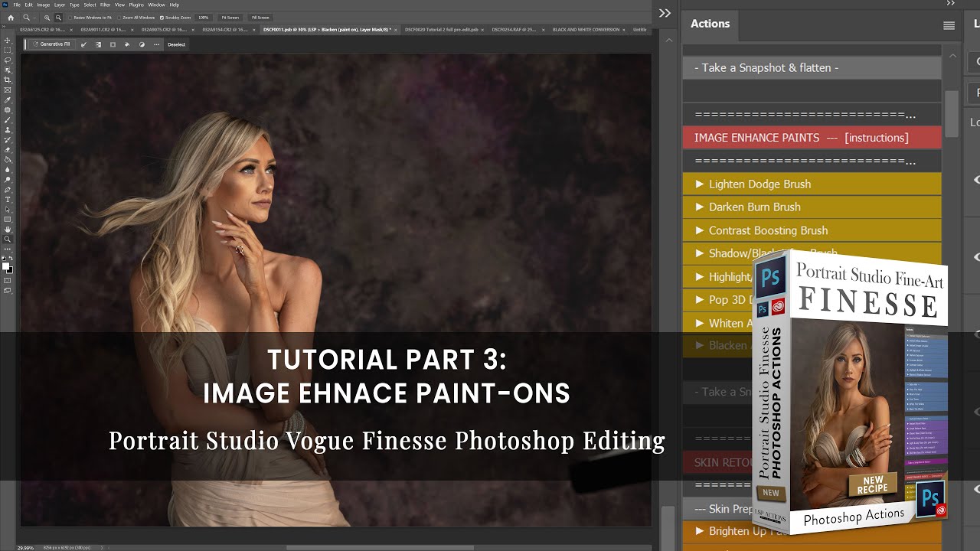Select the Spot Healing Brush tool
The width and height of the screenshot is (980, 551).
pos(8,109)
